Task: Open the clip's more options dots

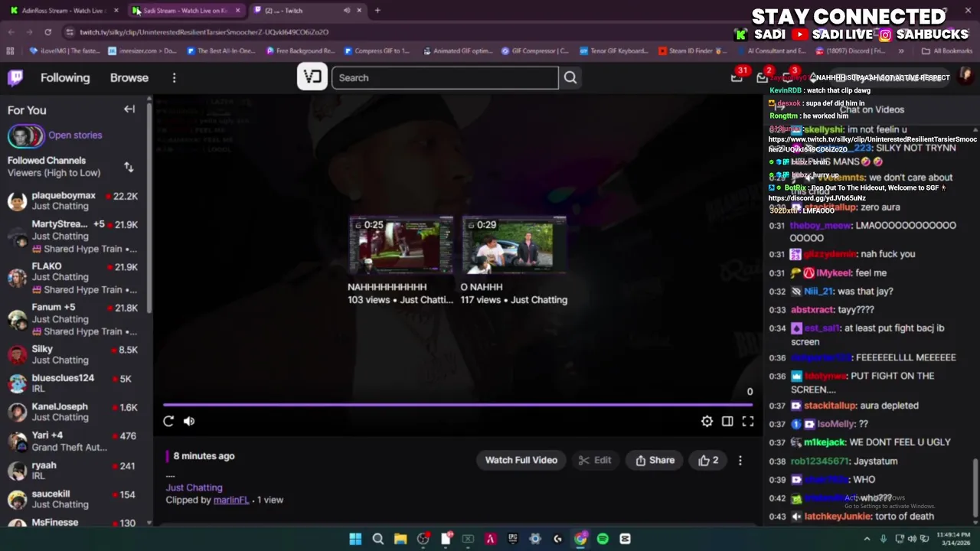Action: coord(740,460)
